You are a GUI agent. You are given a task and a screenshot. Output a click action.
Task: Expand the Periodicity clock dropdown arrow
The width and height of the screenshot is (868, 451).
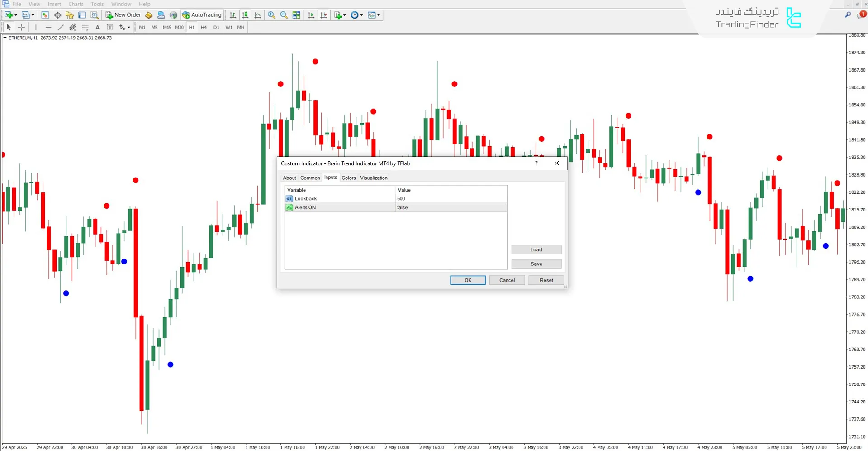361,15
